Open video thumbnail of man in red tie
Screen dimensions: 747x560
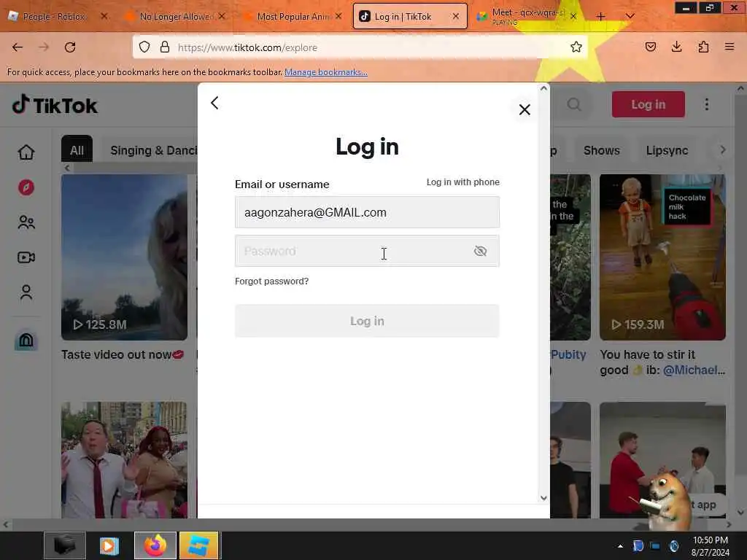point(124,460)
